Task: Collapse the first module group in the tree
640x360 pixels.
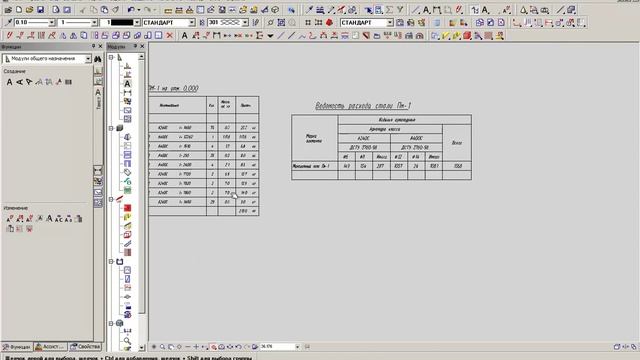Action: [111, 58]
